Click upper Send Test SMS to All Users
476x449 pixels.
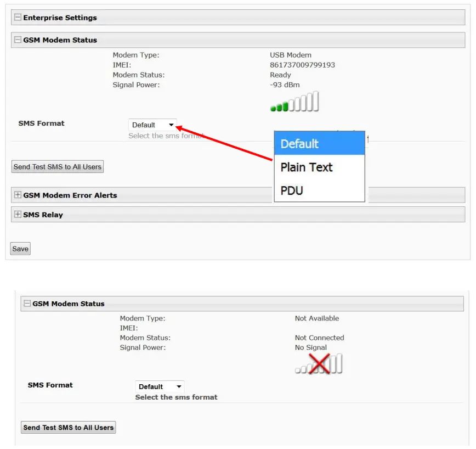coord(58,167)
